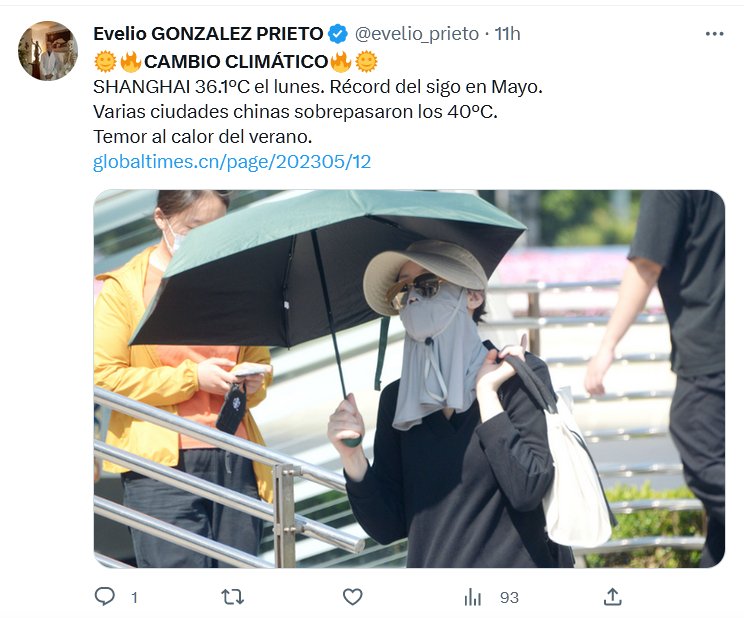Open the three-dot more options menu

(715, 34)
